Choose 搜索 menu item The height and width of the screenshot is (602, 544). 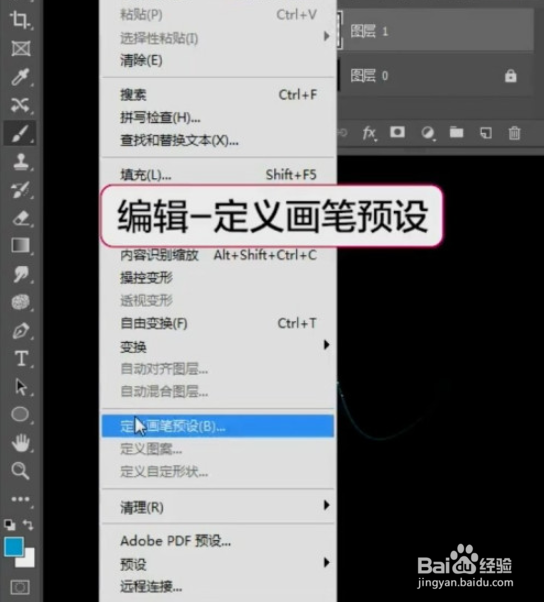(218, 94)
